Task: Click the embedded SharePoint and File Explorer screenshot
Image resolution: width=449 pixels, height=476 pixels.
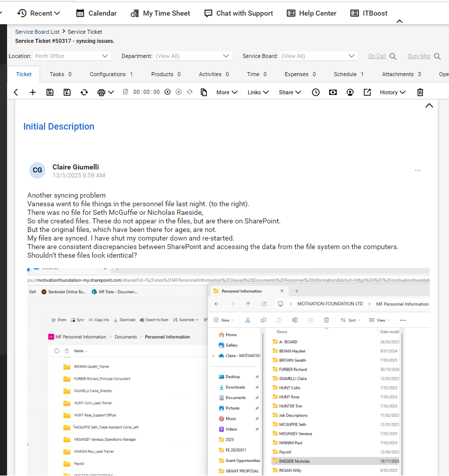Action: (x=229, y=372)
